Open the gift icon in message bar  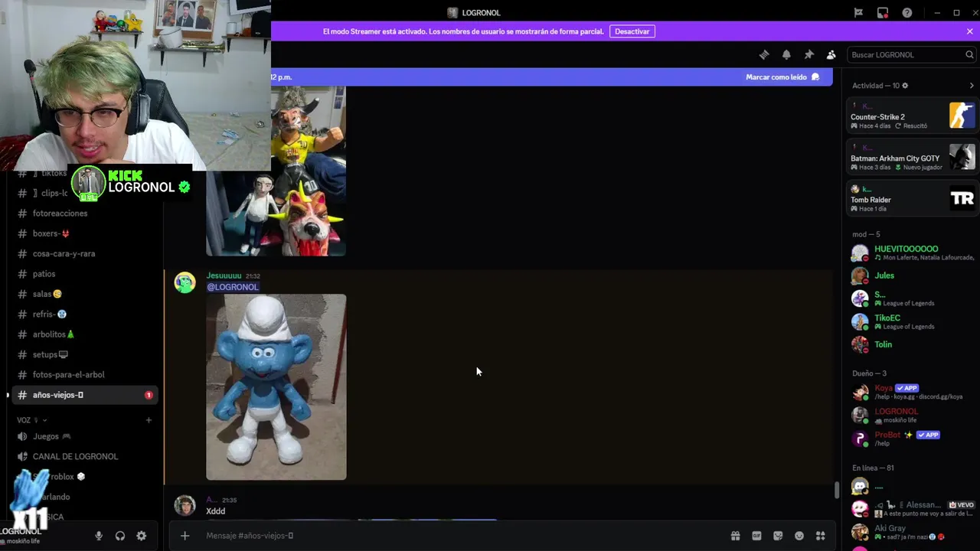(x=735, y=536)
